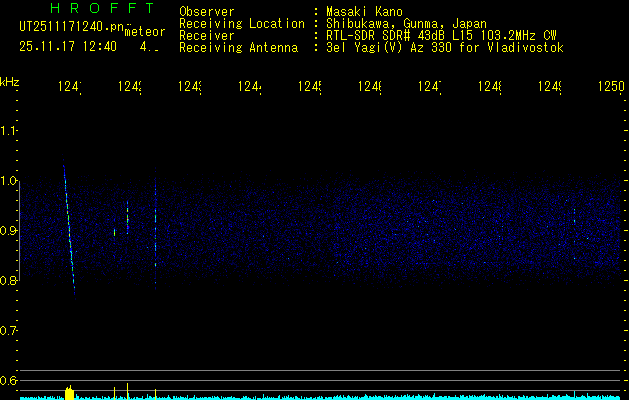Click the long slanted meteor echo trace

pos(69,230)
